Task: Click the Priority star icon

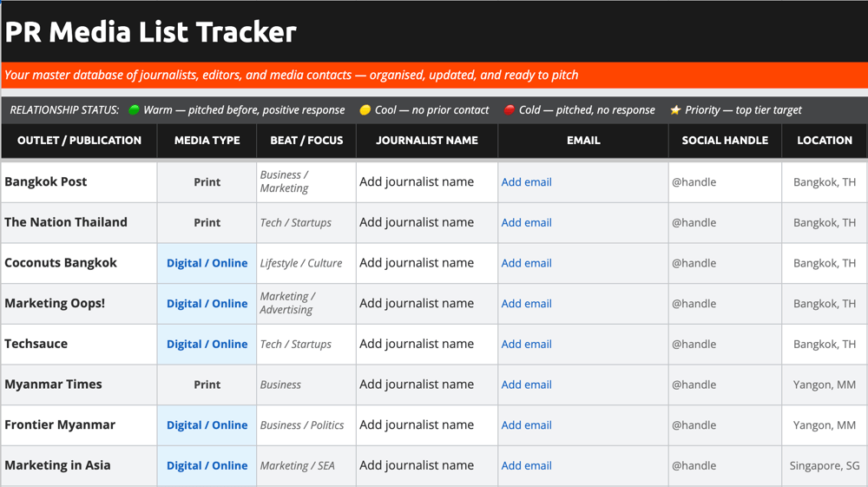Action: (675, 109)
